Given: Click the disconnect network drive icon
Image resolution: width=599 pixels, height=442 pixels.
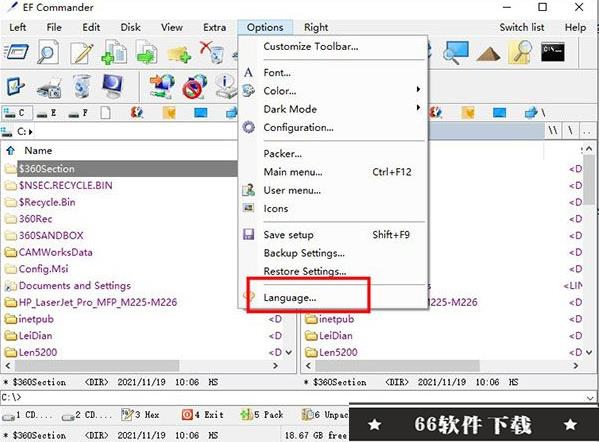Looking at the screenshot, I should 194,87.
